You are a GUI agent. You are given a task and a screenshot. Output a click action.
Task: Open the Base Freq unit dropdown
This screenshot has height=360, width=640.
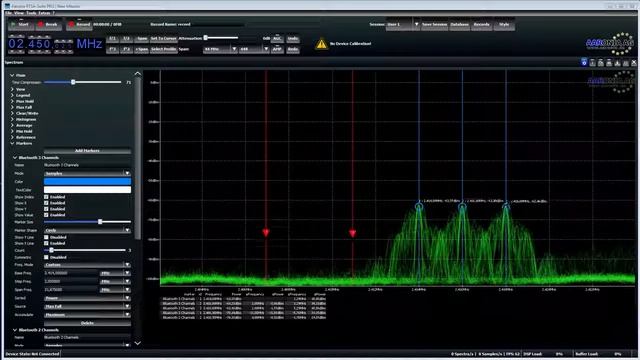pos(115,273)
